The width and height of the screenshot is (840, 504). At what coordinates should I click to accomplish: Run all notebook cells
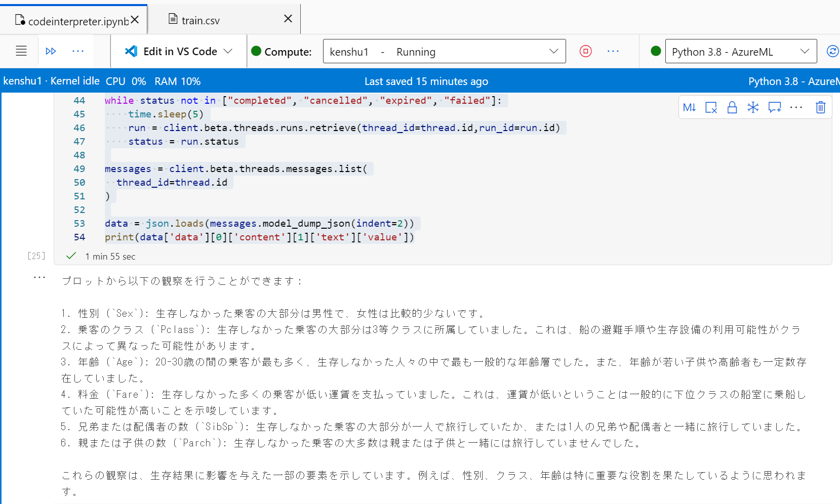coord(51,51)
